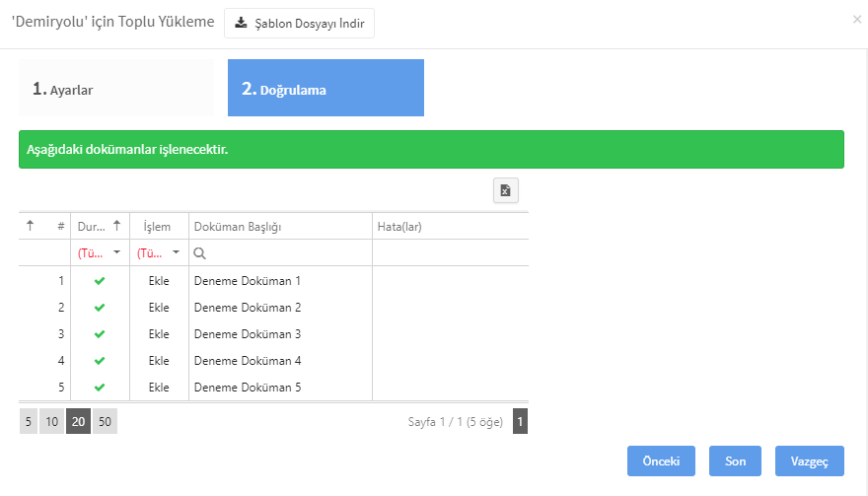Click the Doküman Başlığı search field
The width and height of the screenshot is (868, 496).
coord(281,253)
